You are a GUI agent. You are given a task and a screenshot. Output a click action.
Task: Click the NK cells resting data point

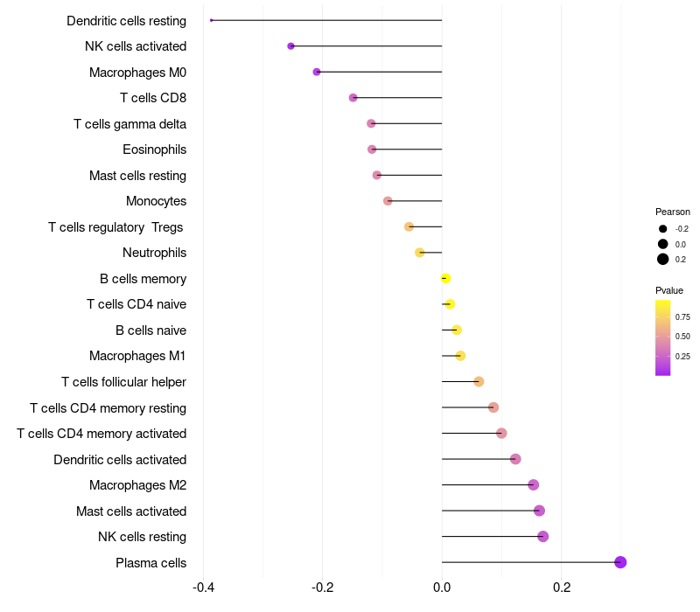(542, 536)
